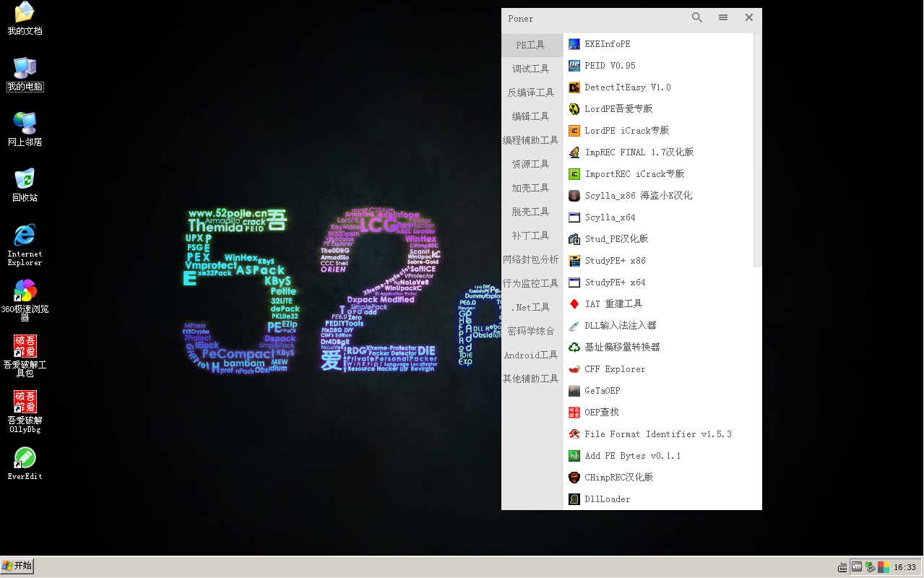Select the 360极速浏览器 desktop shortcut

[x=25, y=301]
